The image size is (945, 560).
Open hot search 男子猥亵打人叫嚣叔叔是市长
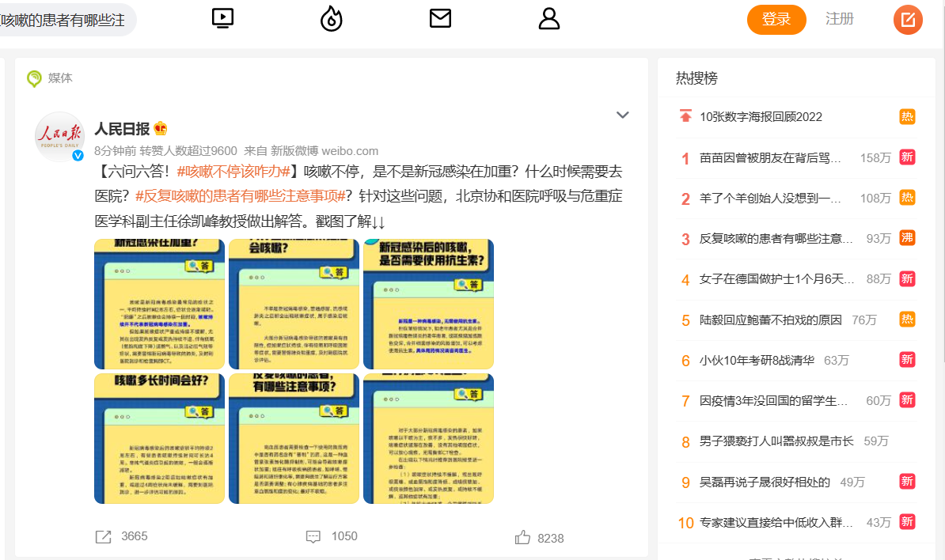776,441
